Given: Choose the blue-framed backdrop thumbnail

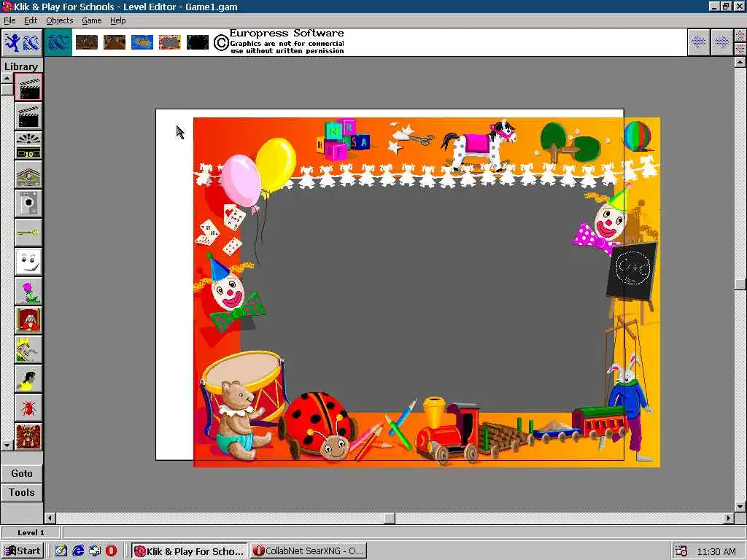Looking at the screenshot, I should 142,42.
